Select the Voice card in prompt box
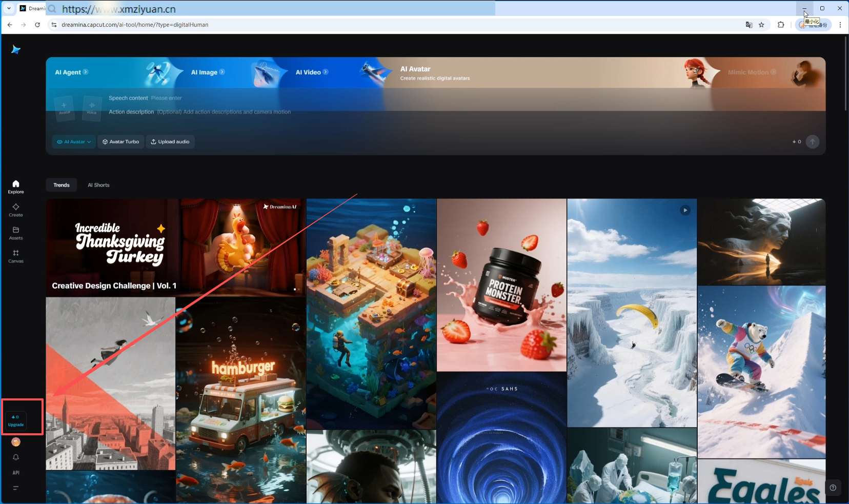849x504 pixels. pyautogui.click(x=92, y=108)
